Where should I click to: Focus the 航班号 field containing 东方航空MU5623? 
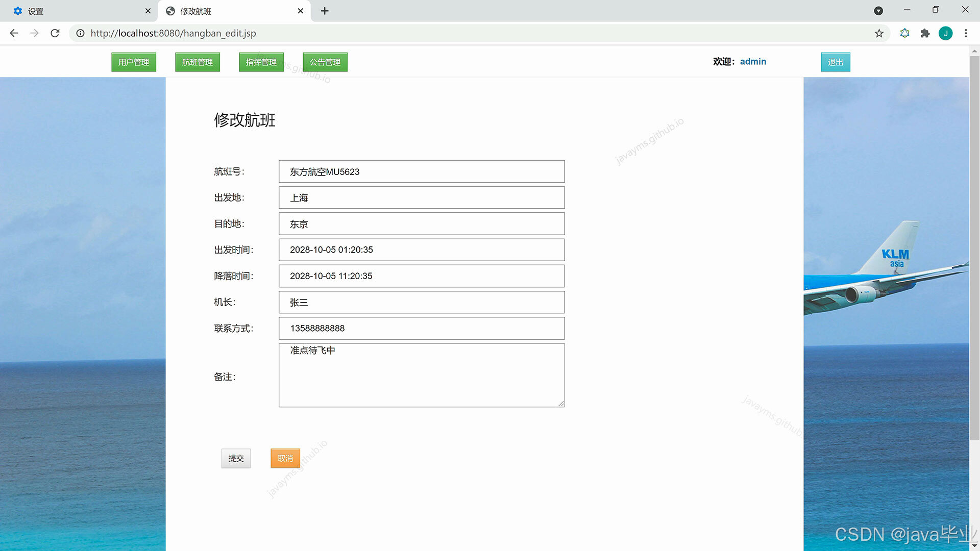pyautogui.click(x=422, y=171)
